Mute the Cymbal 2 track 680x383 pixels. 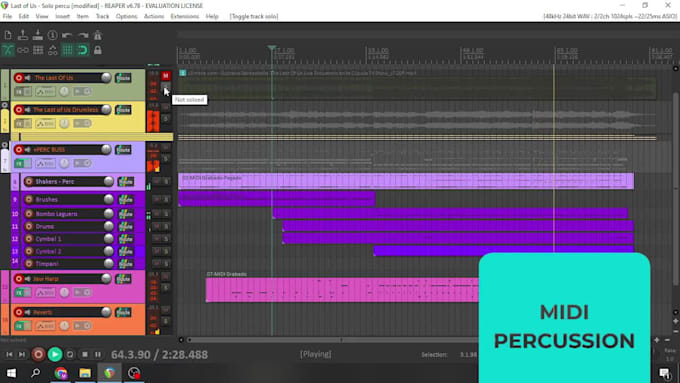(x=157, y=251)
